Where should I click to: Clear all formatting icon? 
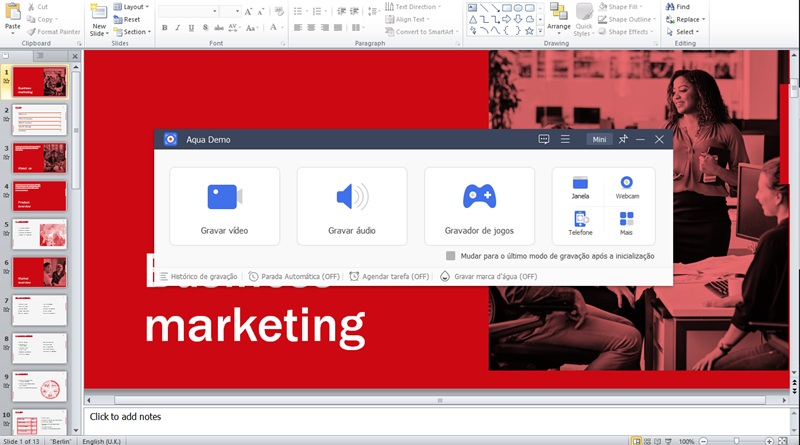(x=279, y=11)
